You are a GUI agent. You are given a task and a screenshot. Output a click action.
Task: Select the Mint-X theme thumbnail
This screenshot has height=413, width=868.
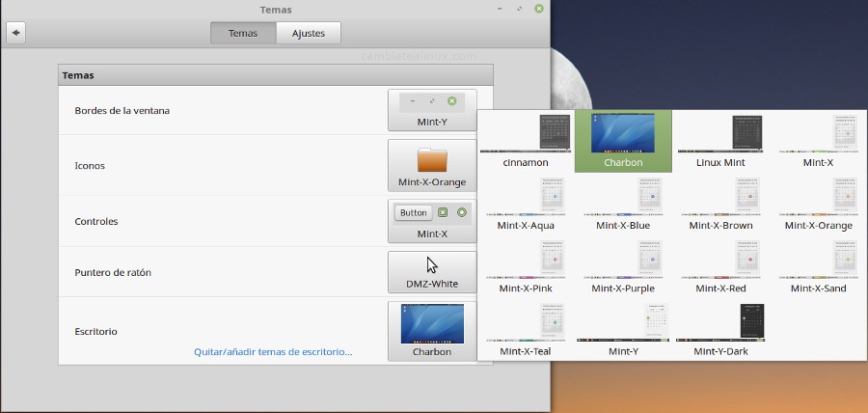pyautogui.click(x=818, y=141)
